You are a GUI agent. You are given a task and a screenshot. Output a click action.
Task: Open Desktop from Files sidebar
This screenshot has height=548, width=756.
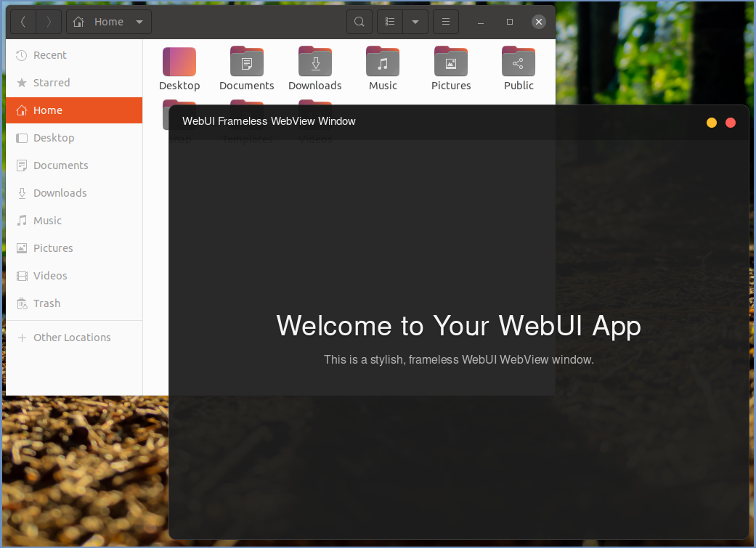point(74,138)
